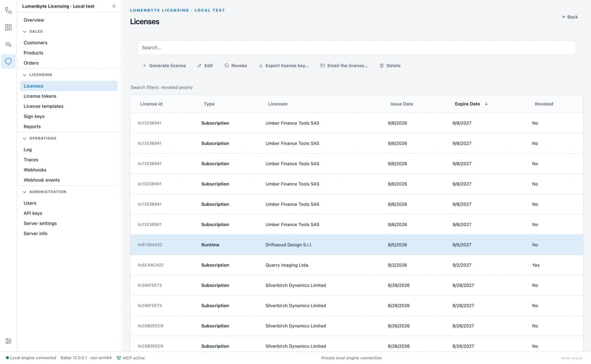Select the Driftwood Design S.r.l. row

point(357,245)
